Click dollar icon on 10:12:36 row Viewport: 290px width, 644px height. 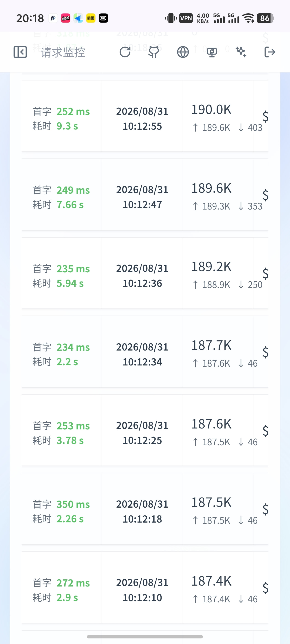(x=265, y=273)
